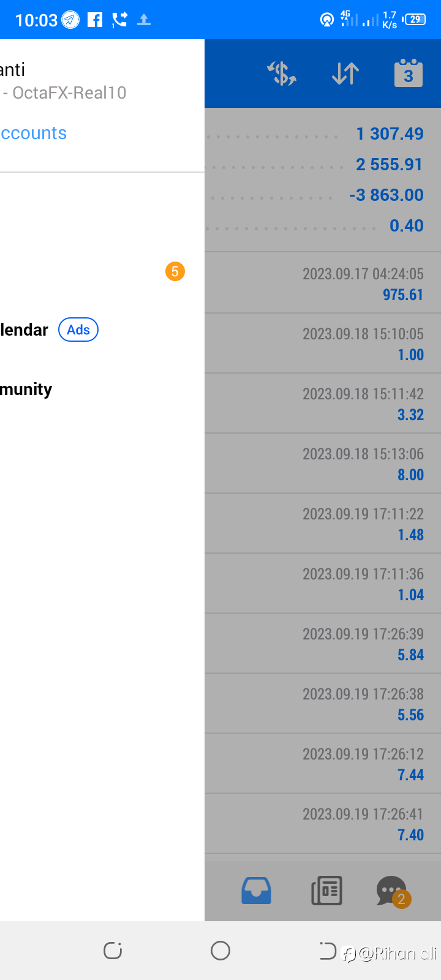Select the community menu item
The image size is (441, 980).
point(26,390)
